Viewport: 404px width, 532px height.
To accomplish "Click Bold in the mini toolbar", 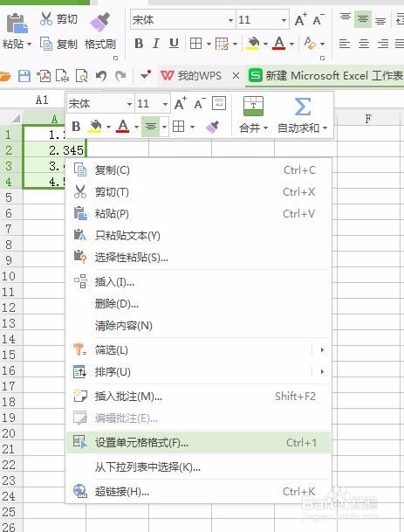I will tap(76, 127).
